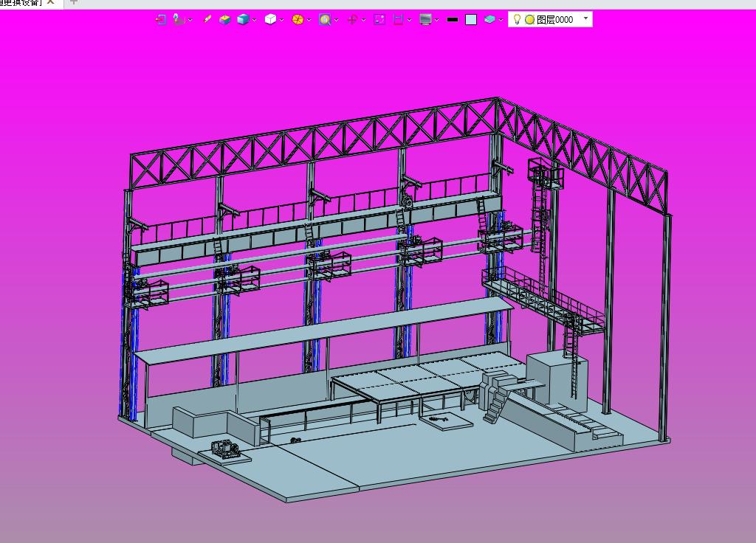The height and width of the screenshot is (543, 756).
Task: Click the yellow-topped box icon
Action: [x=224, y=19]
